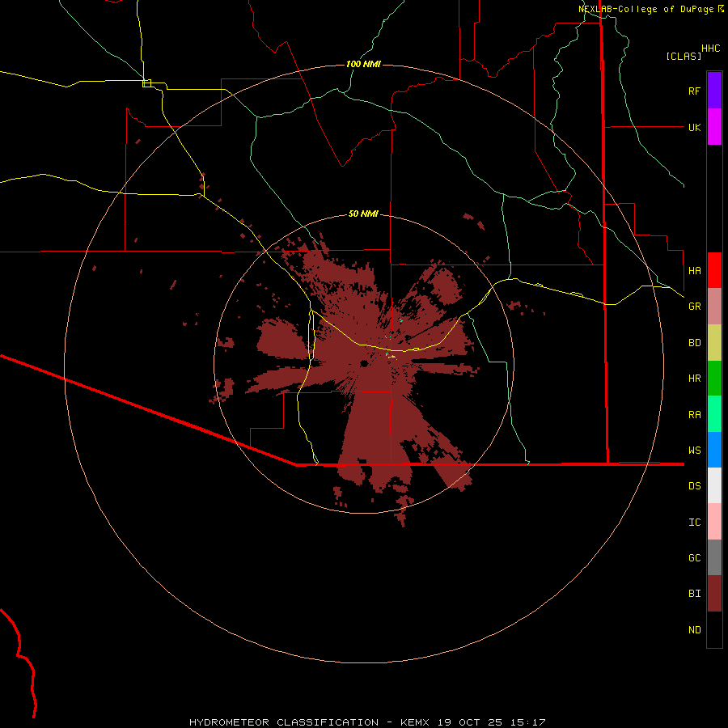Click the BI dark-red legend swatch
The width and height of the screenshot is (728, 728).
coord(714,594)
